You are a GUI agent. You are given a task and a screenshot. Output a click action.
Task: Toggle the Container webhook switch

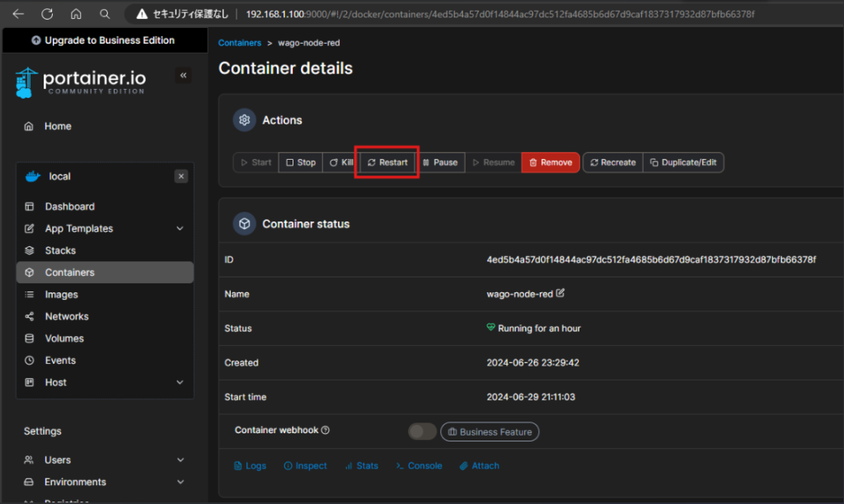point(422,432)
